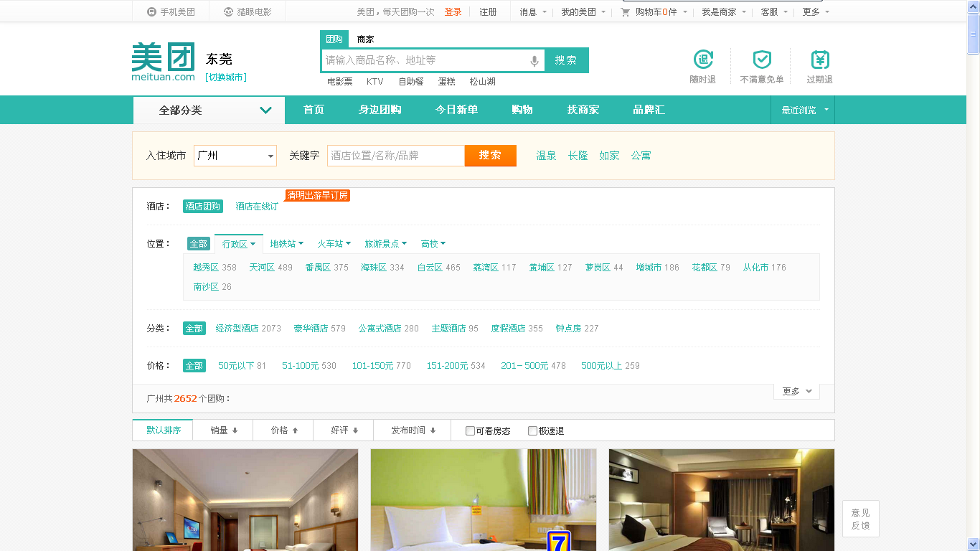Click the first hotel room photo
980x551 pixels.
(x=245, y=500)
